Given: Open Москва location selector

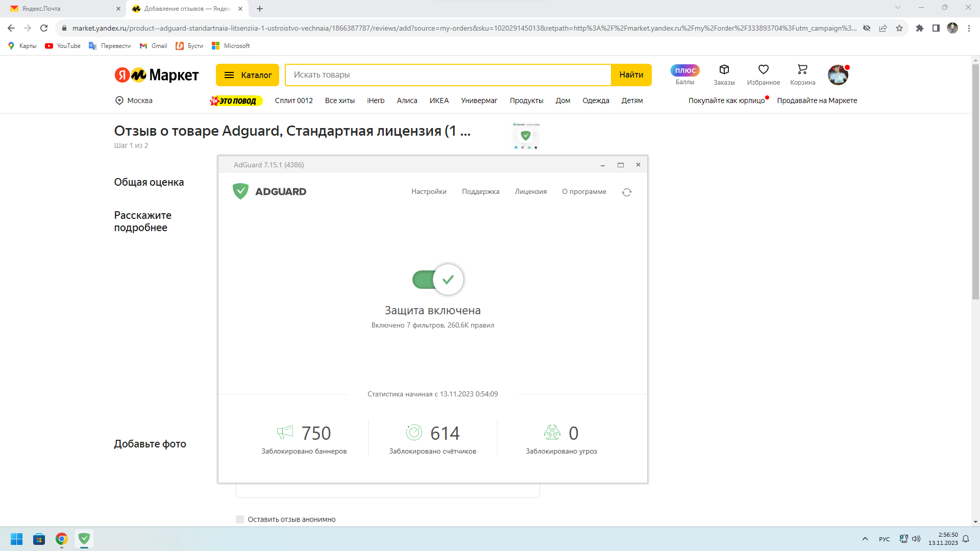Looking at the screenshot, I should coord(134,101).
